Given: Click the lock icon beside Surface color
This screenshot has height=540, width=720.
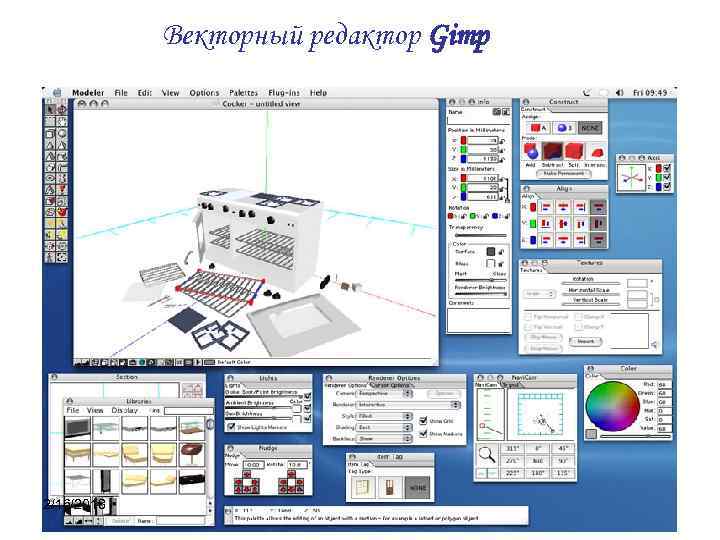Looking at the screenshot, I should click(x=501, y=252).
